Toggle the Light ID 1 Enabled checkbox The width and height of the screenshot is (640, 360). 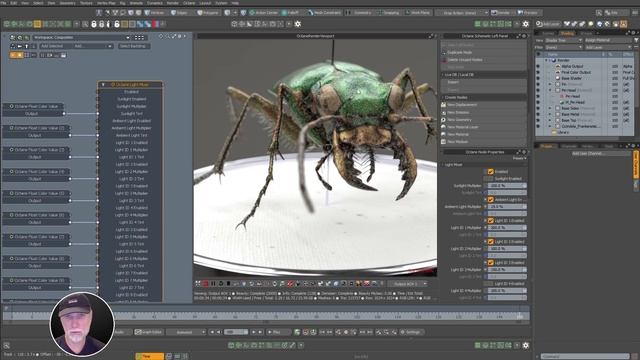pyautogui.click(x=491, y=221)
